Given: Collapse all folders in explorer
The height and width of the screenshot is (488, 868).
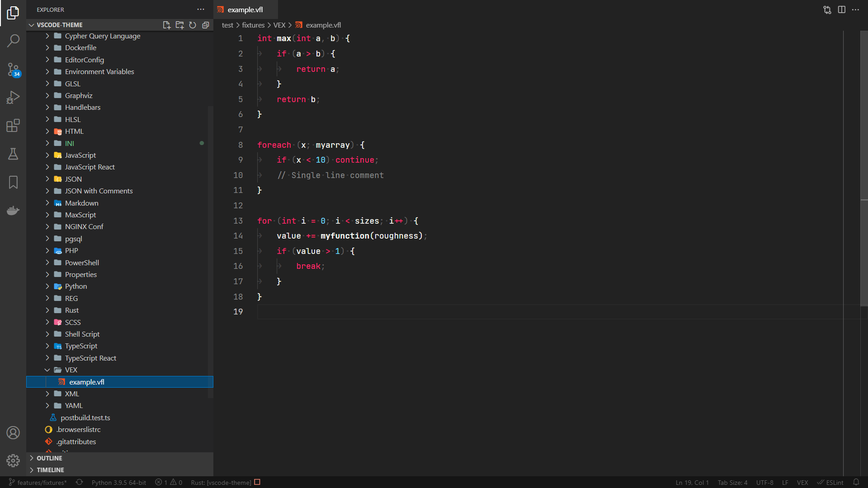Looking at the screenshot, I should [x=206, y=25].
